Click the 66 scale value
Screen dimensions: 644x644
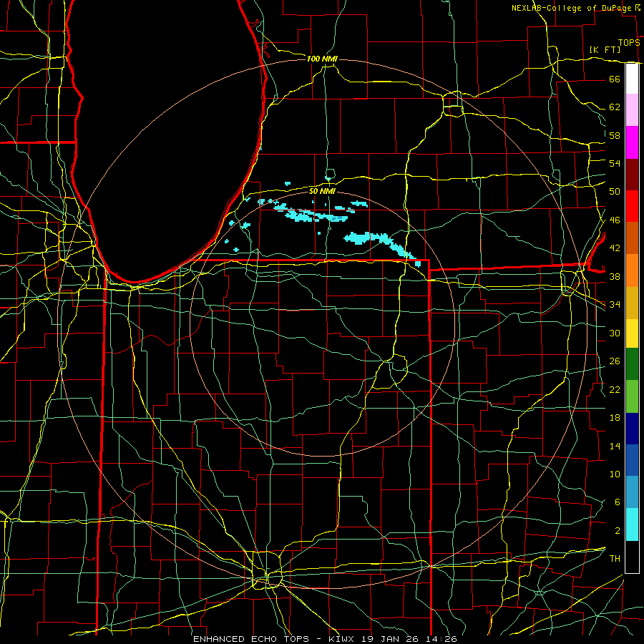615,79
